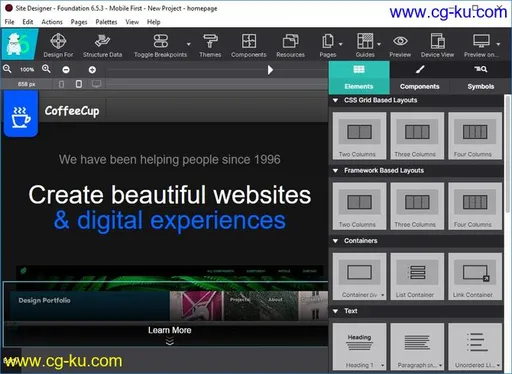Click the CoffeeCup cup logo in canvas
The height and width of the screenshot is (374, 512).
[21, 115]
